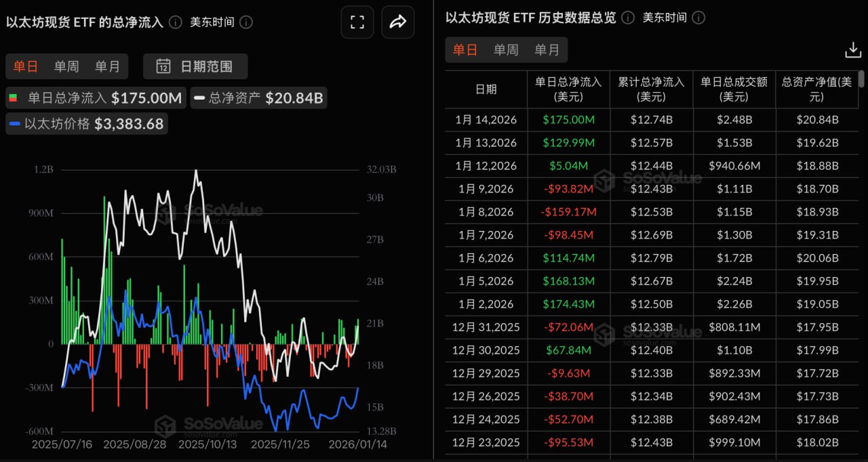Click info icon next to right 美东时间
The height and width of the screenshot is (462, 868).
pyautogui.click(x=698, y=18)
